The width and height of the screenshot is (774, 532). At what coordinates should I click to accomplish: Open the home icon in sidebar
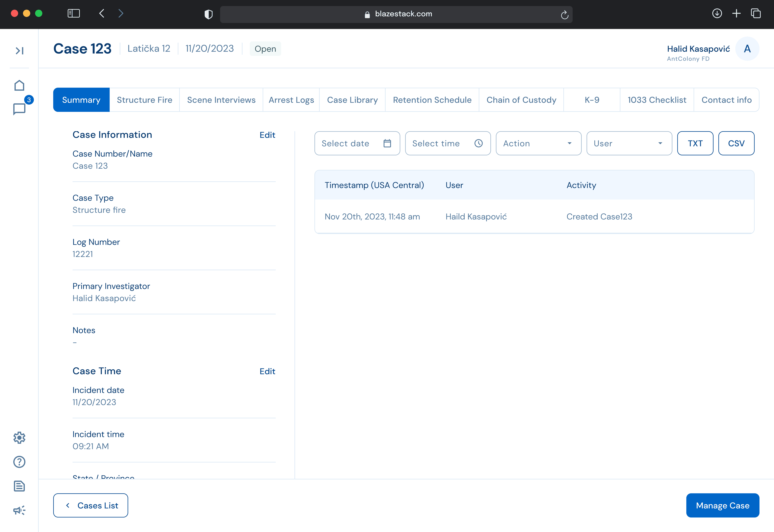click(19, 86)
